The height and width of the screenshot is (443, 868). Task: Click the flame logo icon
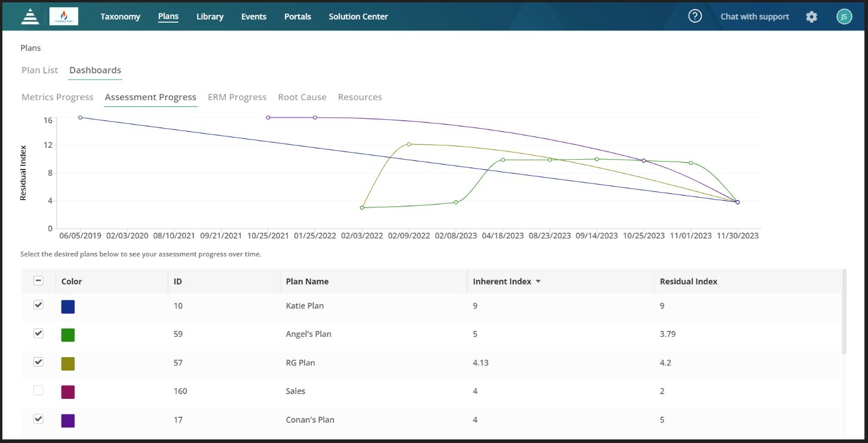(65, 16)
